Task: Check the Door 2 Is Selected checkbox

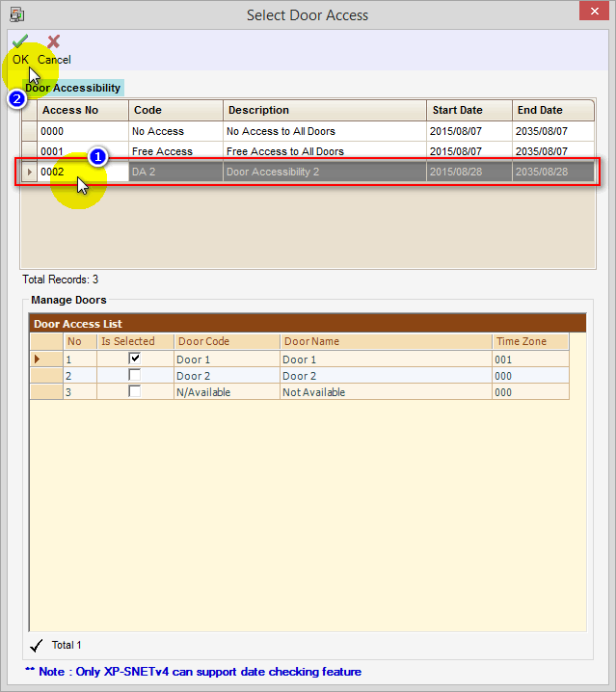Action: coord(135,375)
